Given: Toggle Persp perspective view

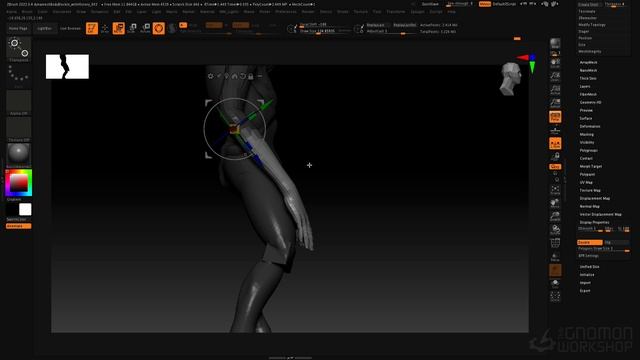Looking at the screenshot, I should pos(555,117).
